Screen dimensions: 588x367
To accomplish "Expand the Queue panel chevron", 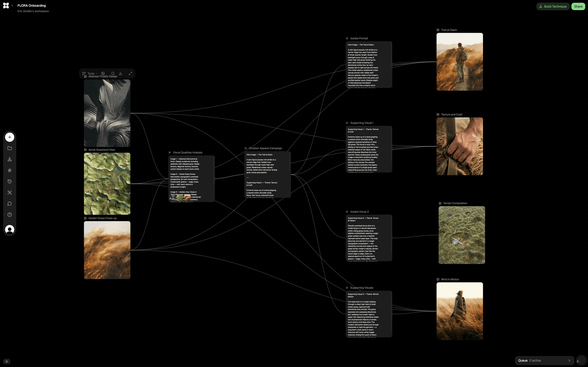I will pyautogui.click(x=569, y=361).
